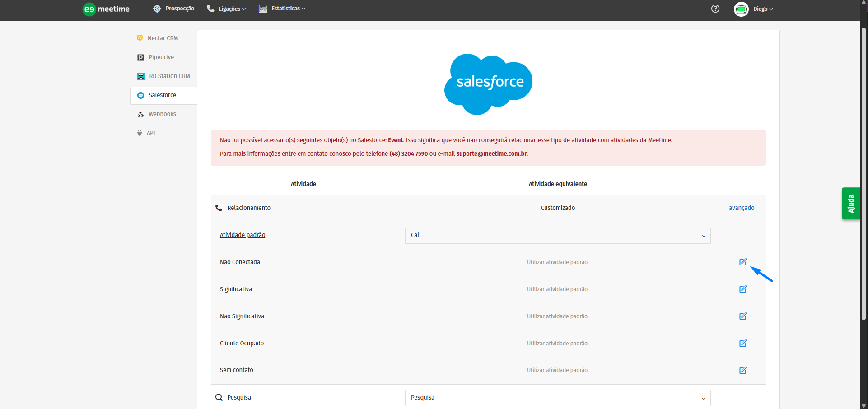Image resolution: width=868 pixels, height=409 pixels.
Task: Click the Meetime logo in header
Action: pos(106,9)
